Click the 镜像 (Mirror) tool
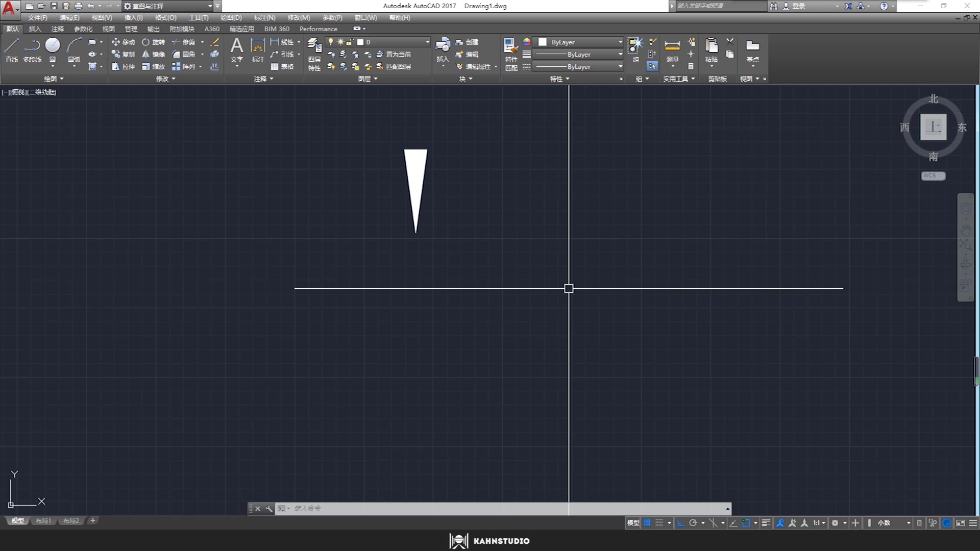This screenshot has height=551, width=980. (x=153, y=54)
